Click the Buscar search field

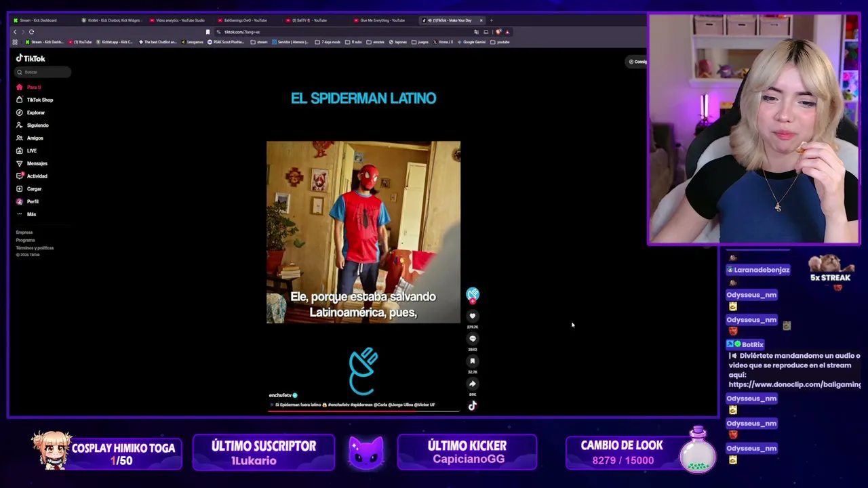tap(43, 72)
